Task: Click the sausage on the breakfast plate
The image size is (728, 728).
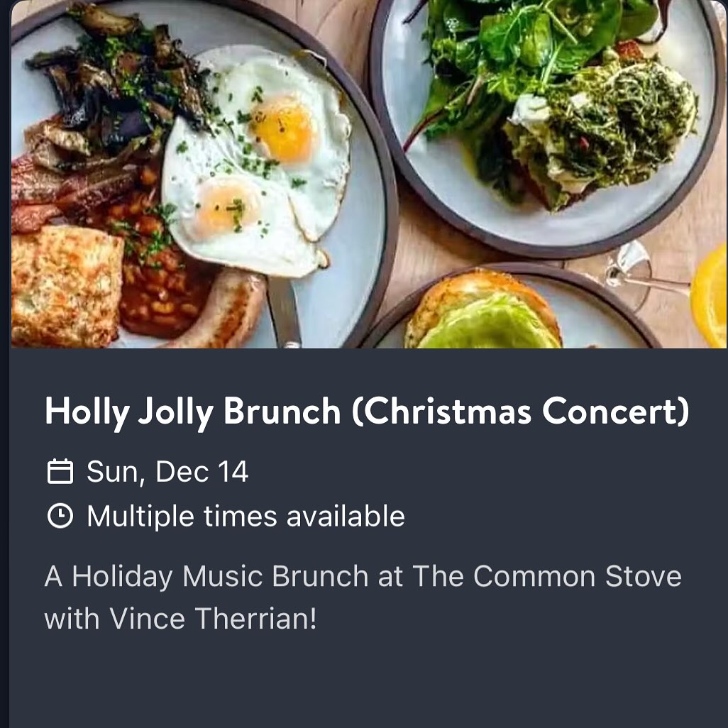Action: pos(227,312)
